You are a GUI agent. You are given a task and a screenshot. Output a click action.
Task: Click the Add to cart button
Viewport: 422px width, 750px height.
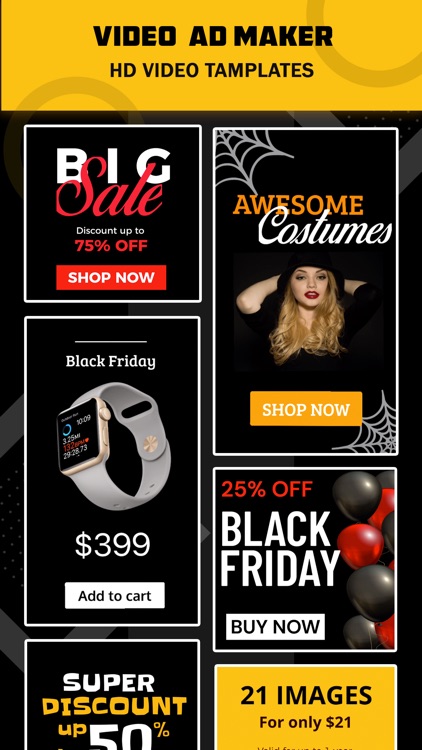[x=115, y=596]
